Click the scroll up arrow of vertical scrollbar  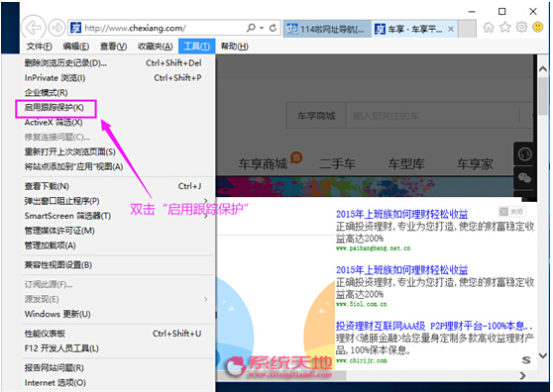[543, 68]
